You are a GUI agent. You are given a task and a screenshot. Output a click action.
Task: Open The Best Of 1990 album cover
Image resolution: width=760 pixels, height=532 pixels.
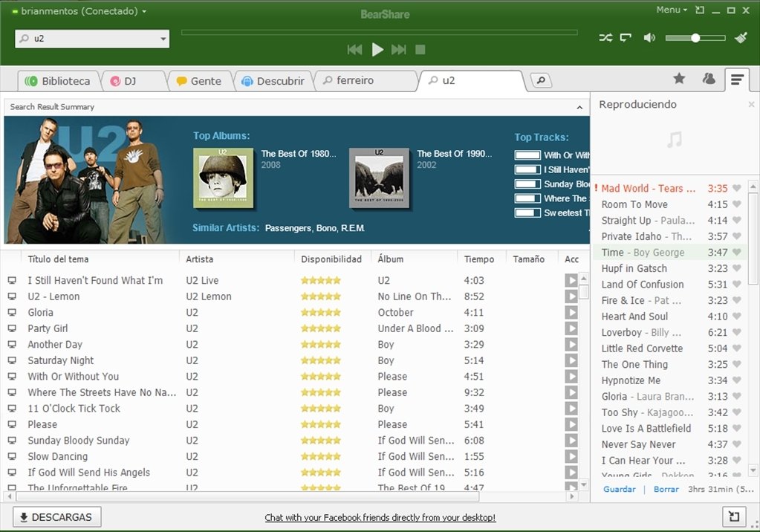tap(379, 178)
